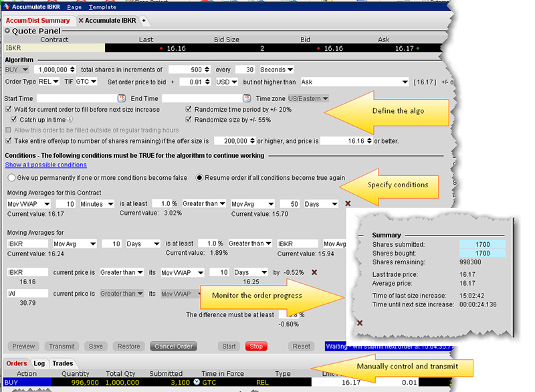Click the every 30 interval input field
The image size is (535, 392).
click(245, 70)
